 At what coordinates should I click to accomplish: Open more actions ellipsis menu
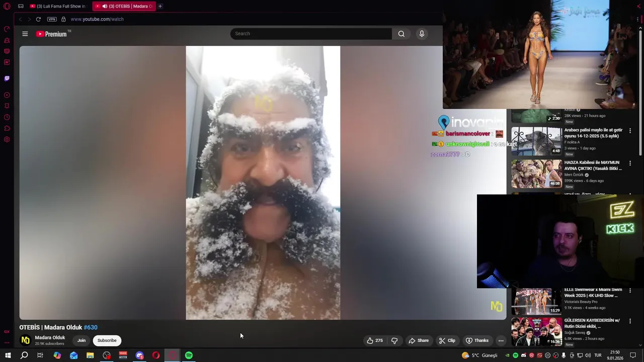click(501, 340)
